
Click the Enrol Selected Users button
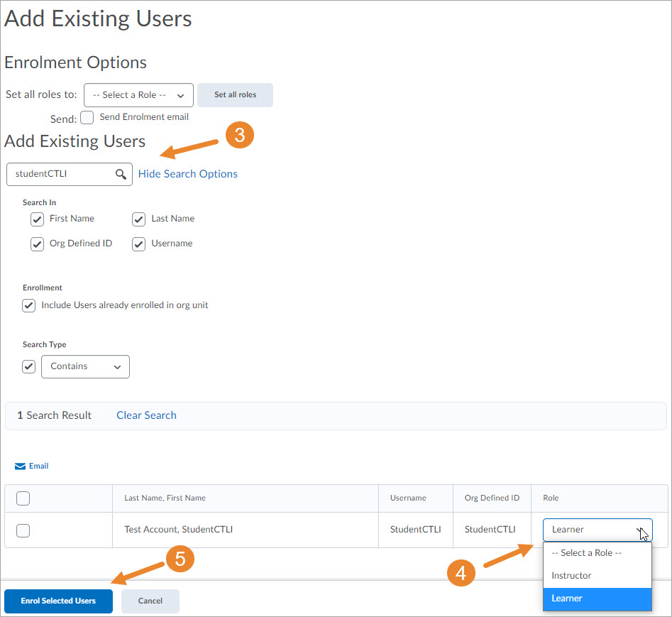58,601
